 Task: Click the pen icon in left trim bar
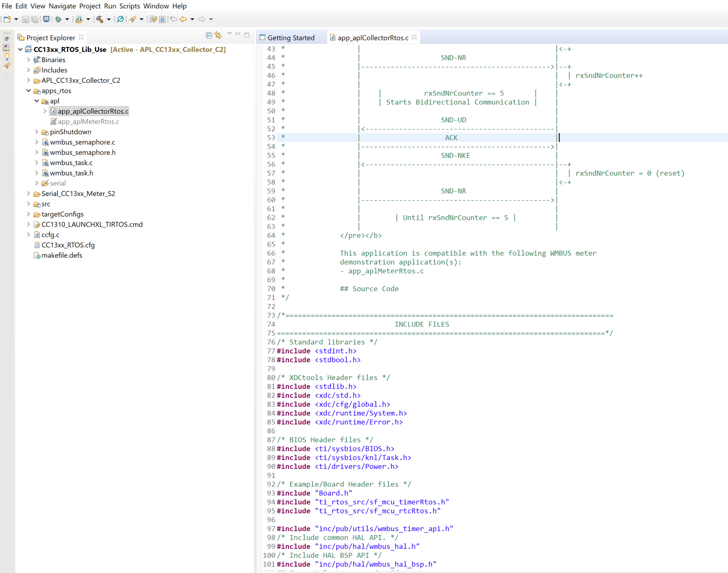click(7, 66)
